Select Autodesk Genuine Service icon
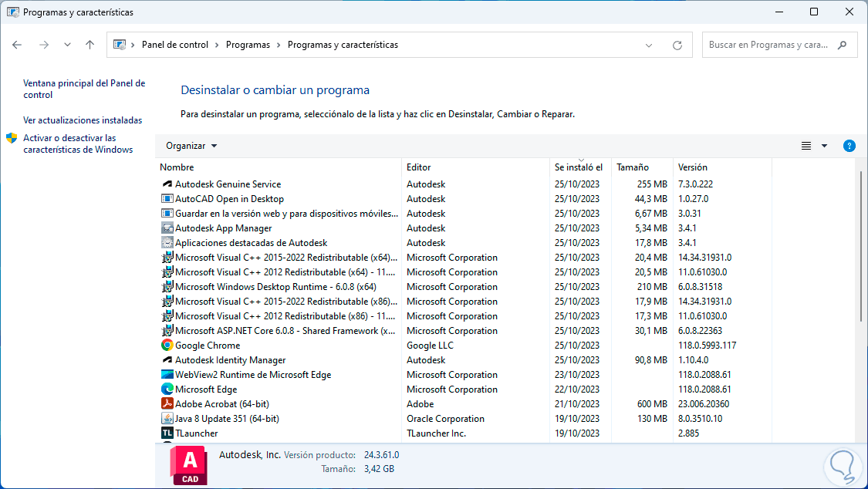Viewport: 868px width, 489px height. coord(167,184)
